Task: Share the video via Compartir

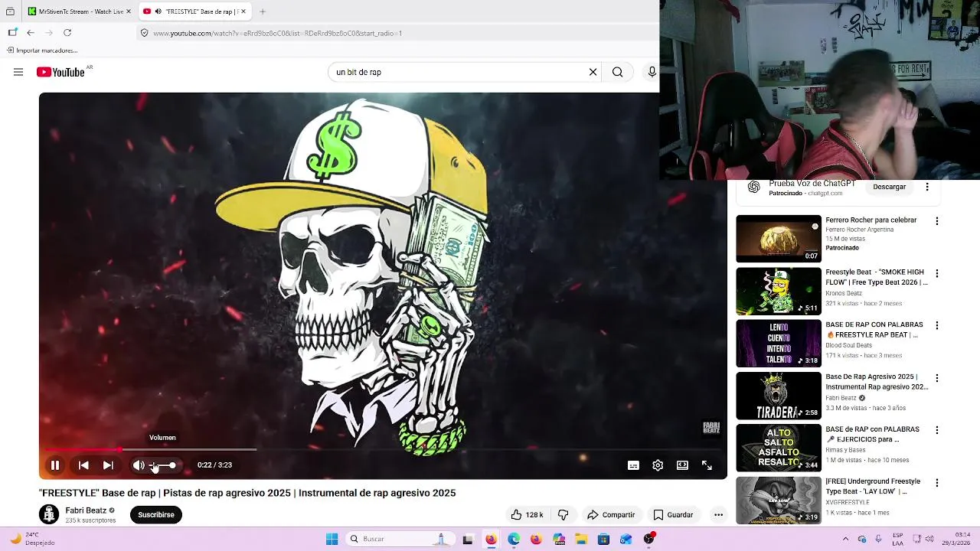Action: click(x=610, y=515)
